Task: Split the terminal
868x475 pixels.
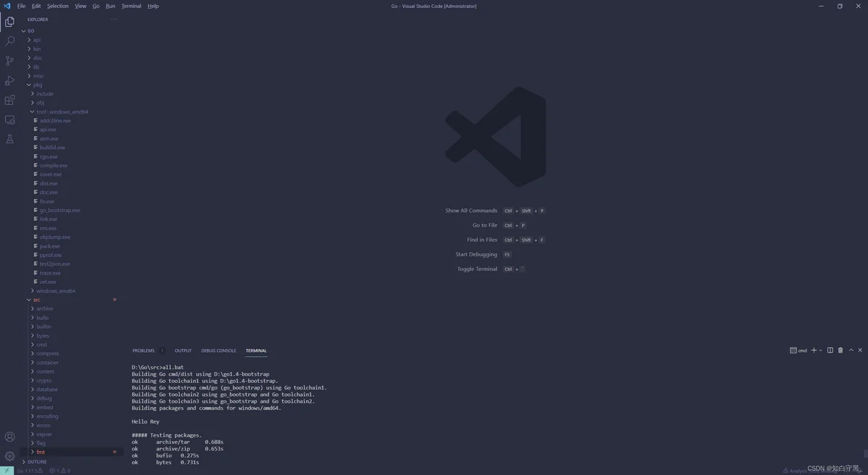Action: click(830, 350)
